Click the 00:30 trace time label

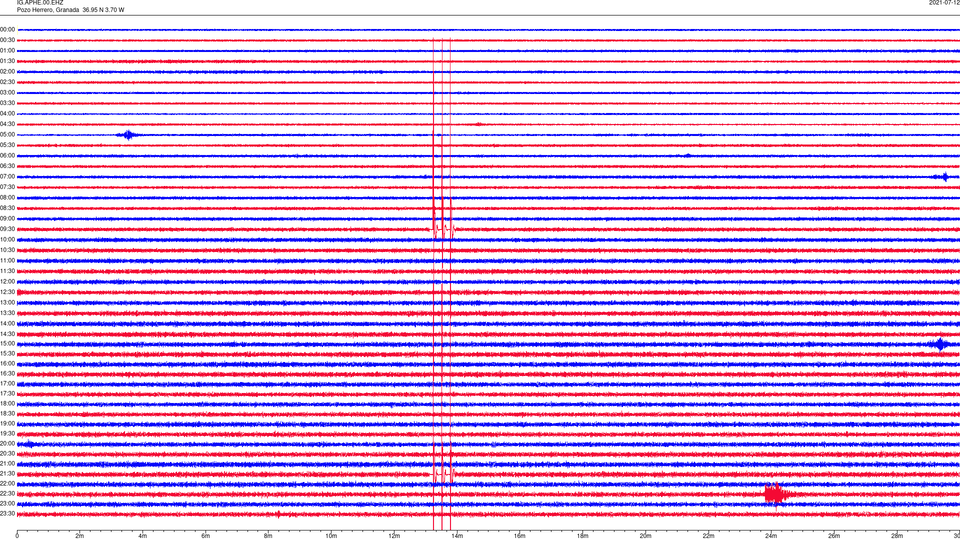7,40
